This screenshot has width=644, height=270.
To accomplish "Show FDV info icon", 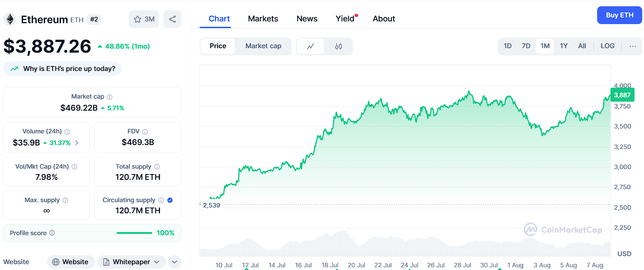I will click(x=145, y=132).
